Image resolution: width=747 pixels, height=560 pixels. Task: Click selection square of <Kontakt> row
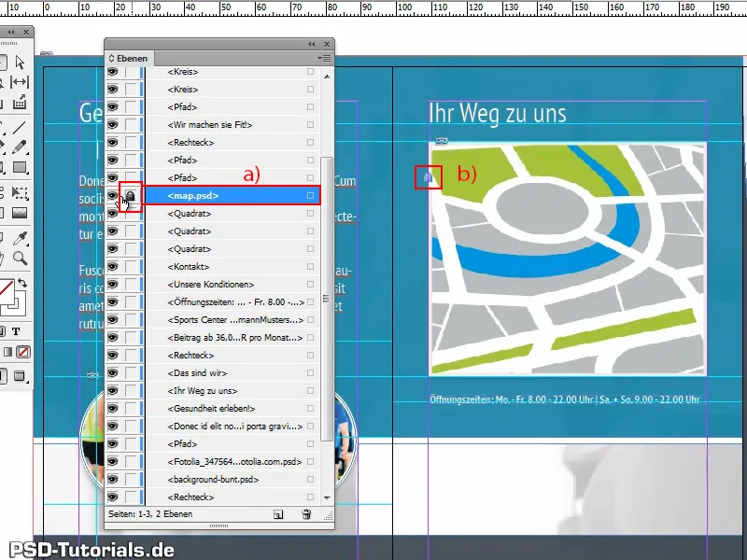coord(311,266)
